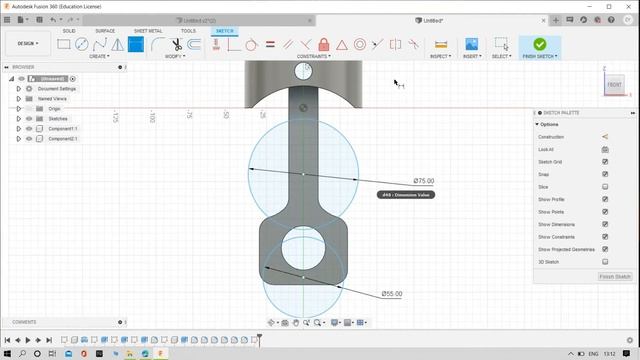This screenshot has width=640, height=360.
Task: Expand Component2:1 tree node
Action: click(x=18, y=139)
